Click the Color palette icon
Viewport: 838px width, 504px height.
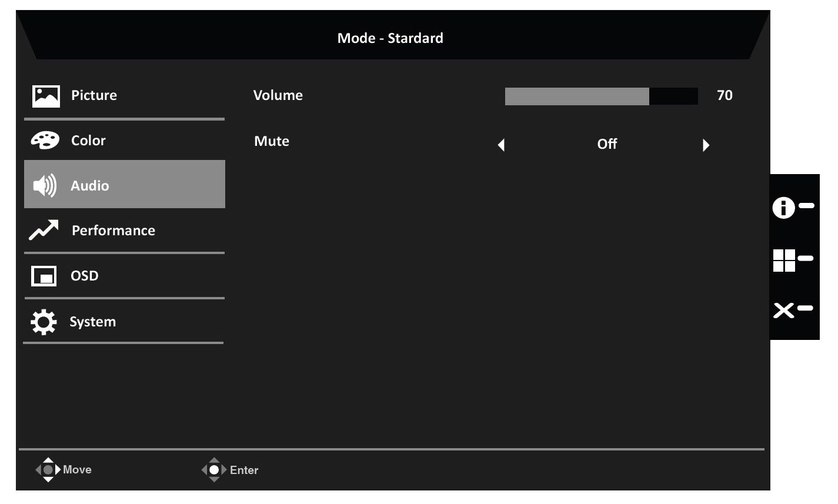[x=45, y=141]
